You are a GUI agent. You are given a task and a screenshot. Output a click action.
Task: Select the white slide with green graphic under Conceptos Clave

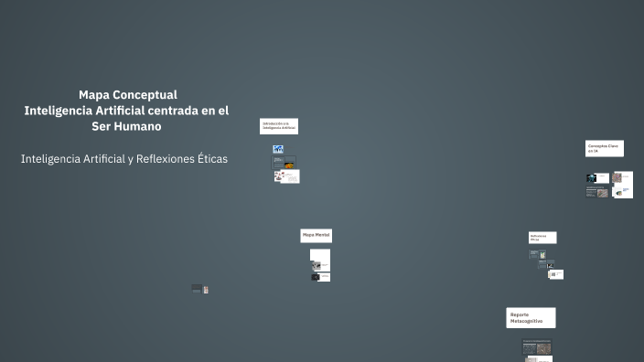tap(623, 192)
